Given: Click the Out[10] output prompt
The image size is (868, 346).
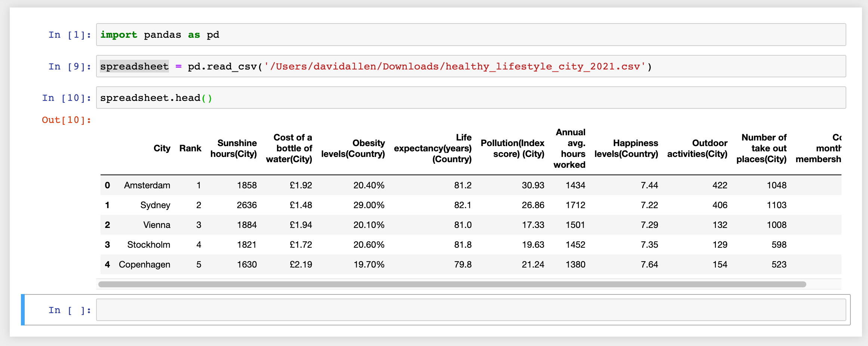Looking at the screenshot, I should [67, 120].
